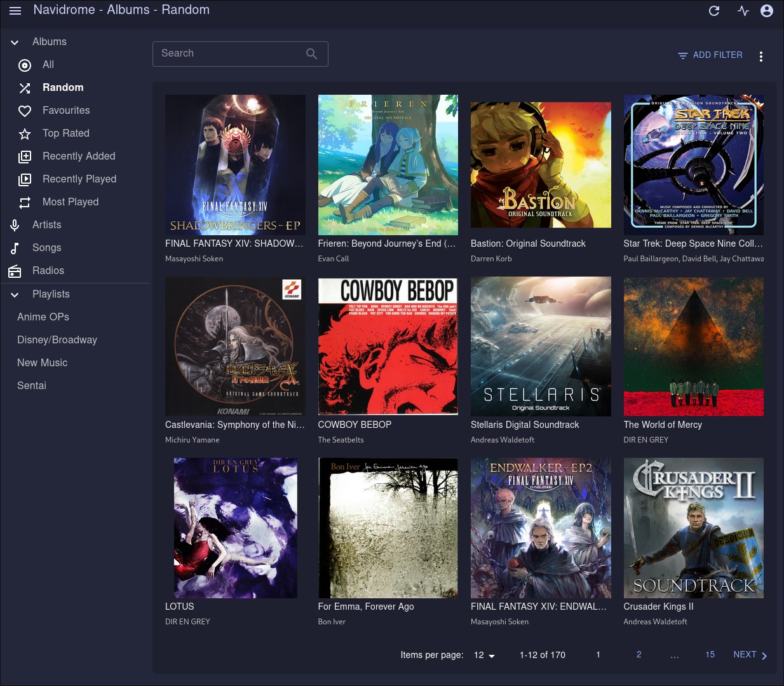Viewport: 784px width, 686px height.
Task: Click artist Andreas Waldetoft under Stellaris
Action: click(x=503, y=440)
